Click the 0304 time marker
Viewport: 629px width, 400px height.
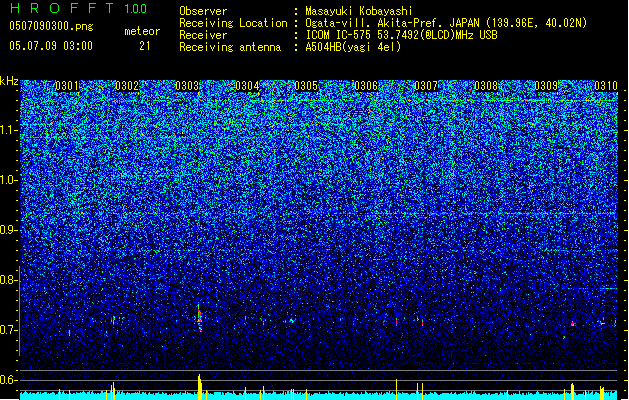(x=247, y=86)
